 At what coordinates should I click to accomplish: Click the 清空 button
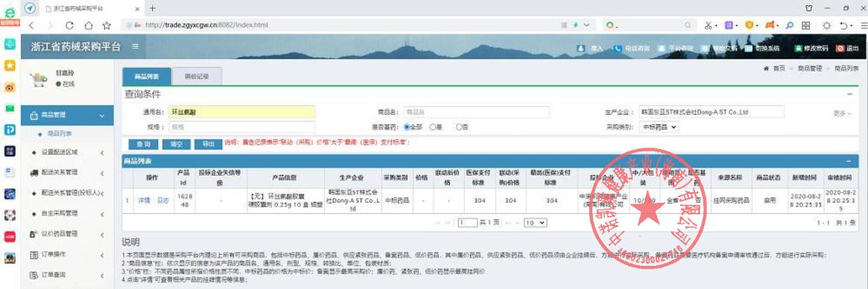[176, 144]
